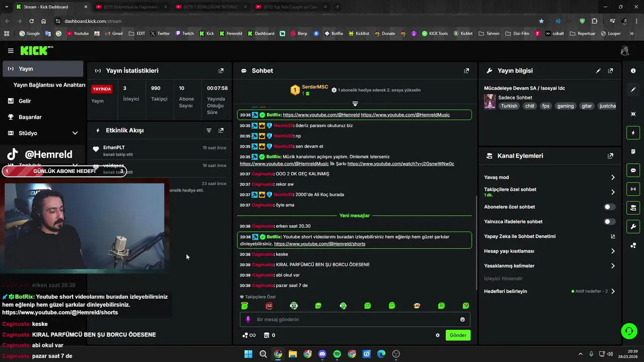
Task: Select Yayın in the sidebar
Action: tap(43, 69)
